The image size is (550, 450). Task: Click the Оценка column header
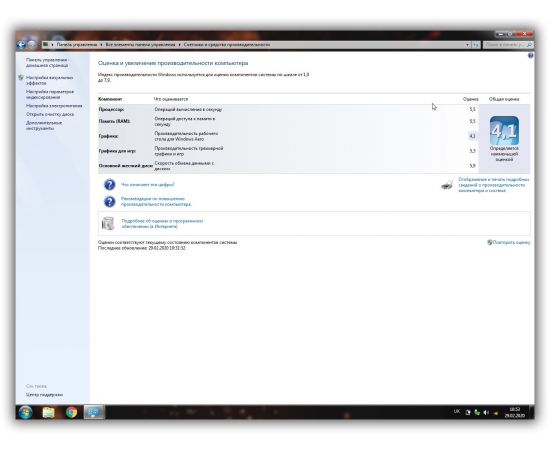[x=470, y=99]
